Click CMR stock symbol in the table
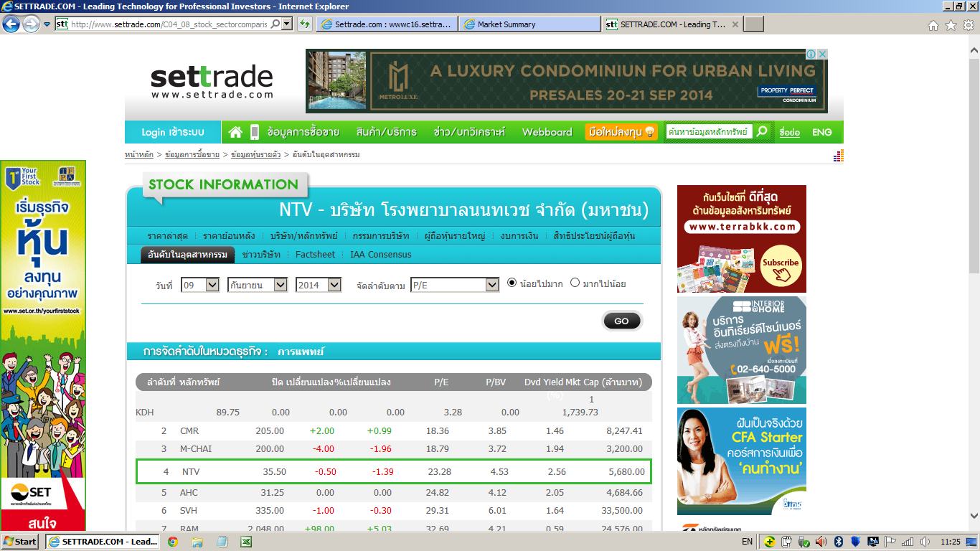Viewport: 980px width, 551px height. click(189, 431)
